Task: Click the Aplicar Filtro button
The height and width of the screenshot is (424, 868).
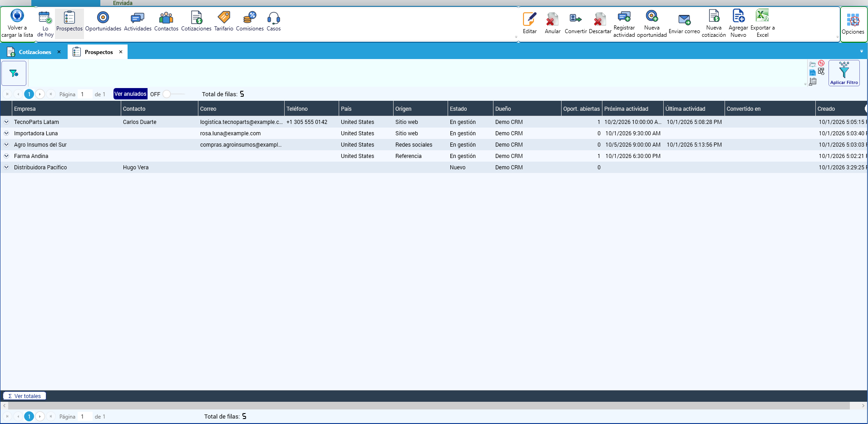Action: [x=844, y=73]
